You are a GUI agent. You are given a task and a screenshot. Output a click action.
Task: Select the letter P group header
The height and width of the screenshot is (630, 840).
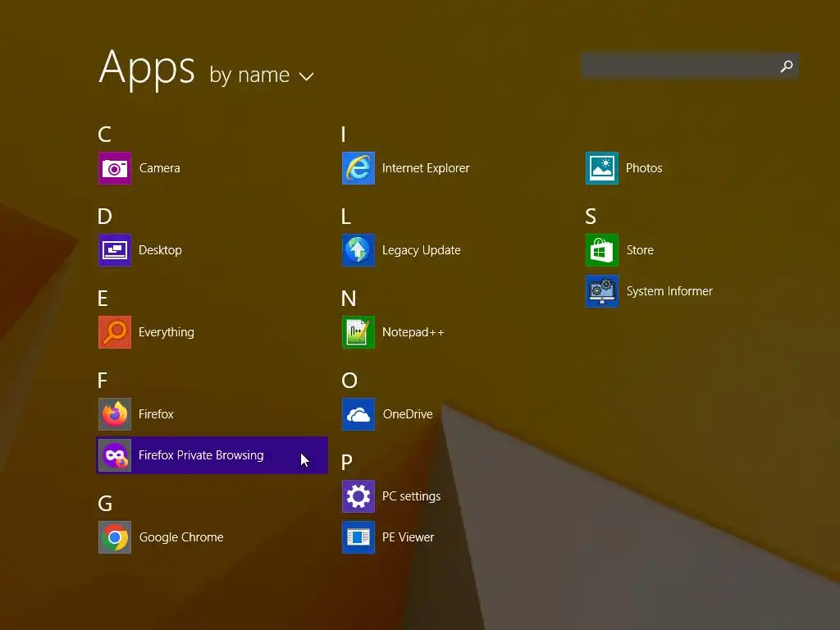(x=347, y=463)
